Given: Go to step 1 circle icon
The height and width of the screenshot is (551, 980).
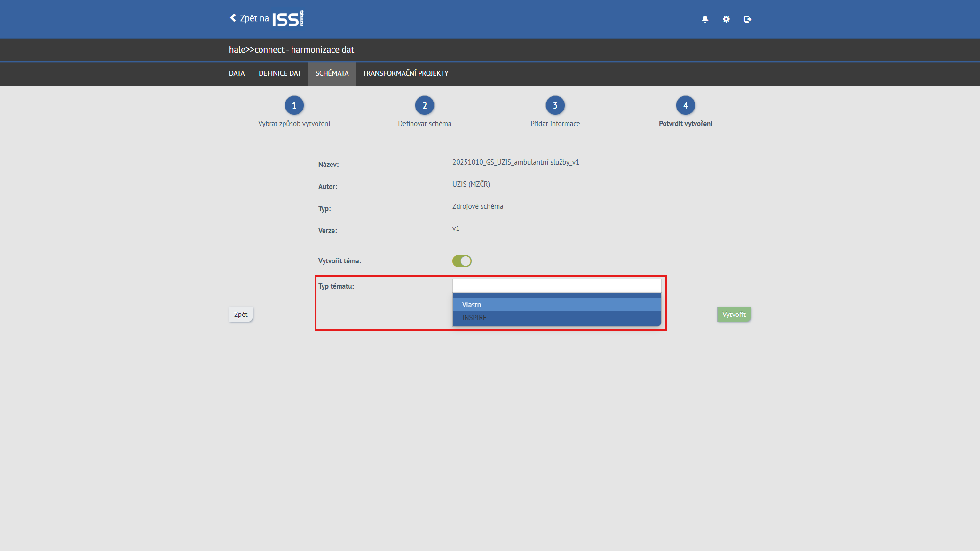Looking at the screenshot, I should click(294, 105).
